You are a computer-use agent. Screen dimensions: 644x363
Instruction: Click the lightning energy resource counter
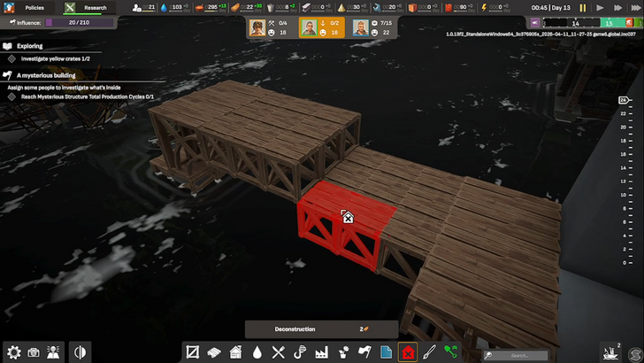(495, 7)
